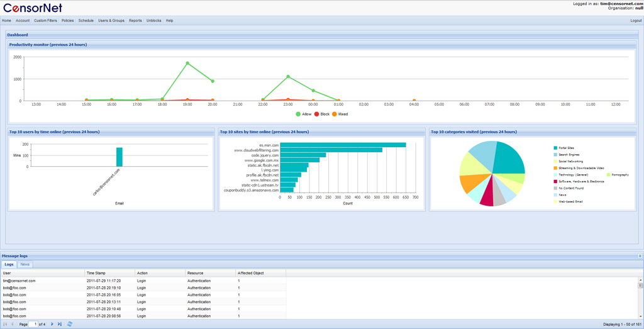Click timestamp 2011-07-28 20:13:11
Image resolution: width=644 pixels, height=329 pixels.
click(x=104, y=301)
